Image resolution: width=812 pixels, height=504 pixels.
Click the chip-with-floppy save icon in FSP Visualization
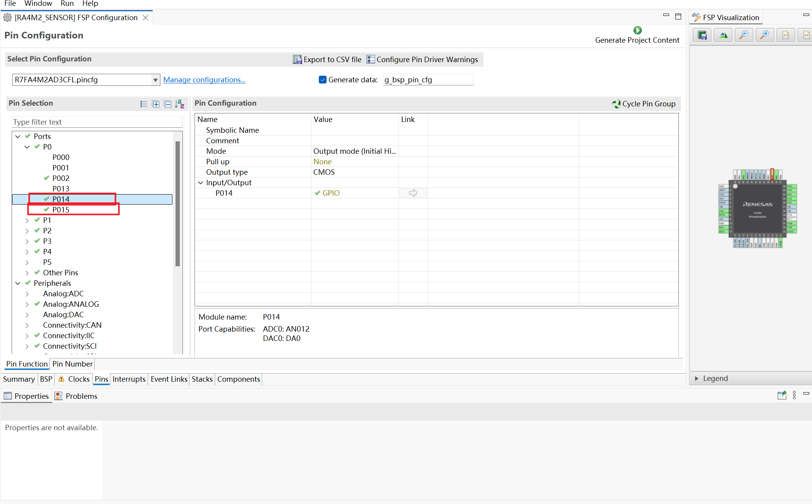pyautogui.click(x=702, y=35)
